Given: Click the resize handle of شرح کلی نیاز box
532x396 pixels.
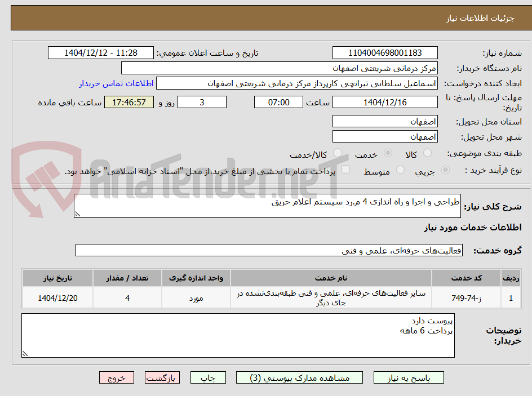Looking at the screenshot, I should [x=77, y=214].
